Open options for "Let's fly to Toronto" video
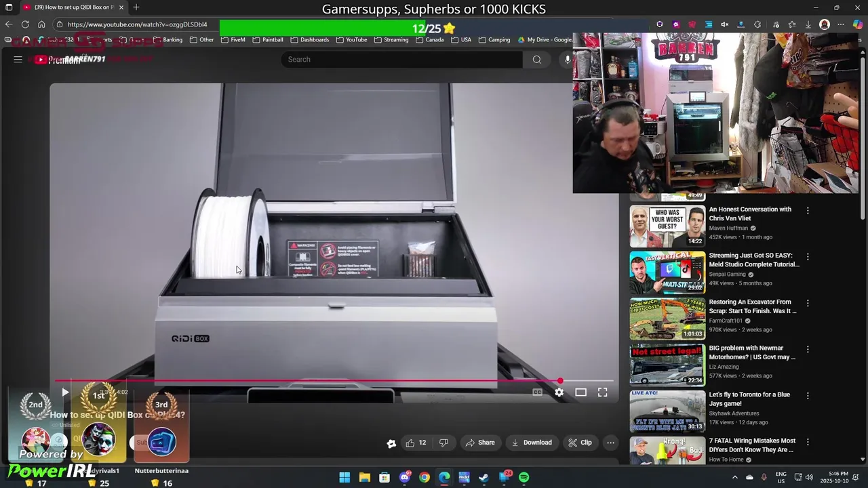 pyautogui.click(x=808, y=395)
